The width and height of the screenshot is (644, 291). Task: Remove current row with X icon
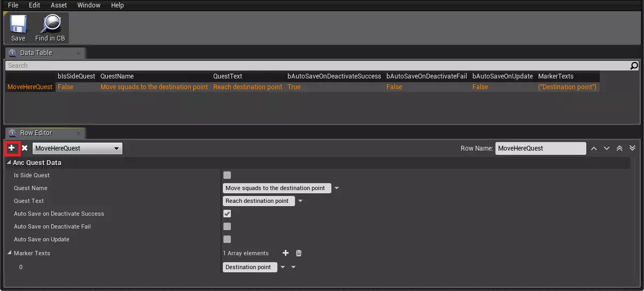(25, 148)
